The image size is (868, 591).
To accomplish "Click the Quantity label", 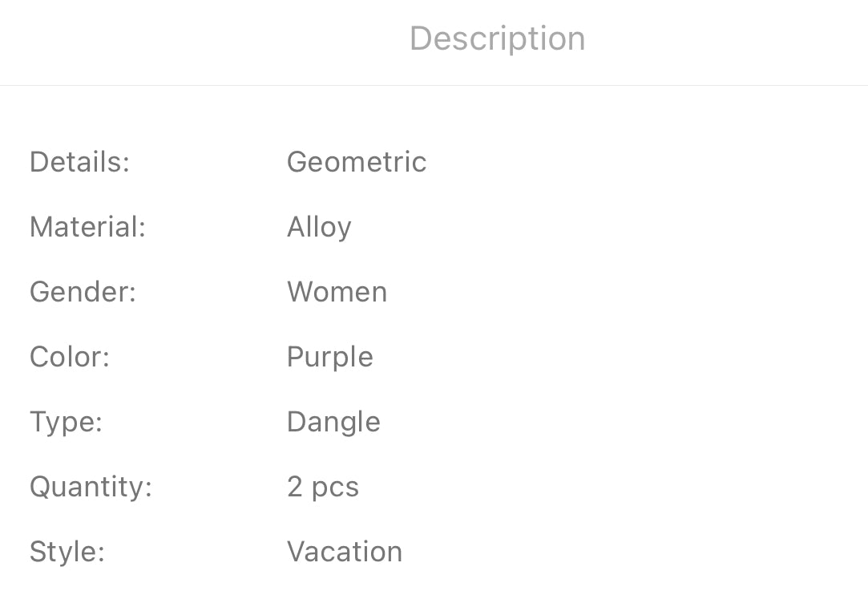I will click(91, 487).
